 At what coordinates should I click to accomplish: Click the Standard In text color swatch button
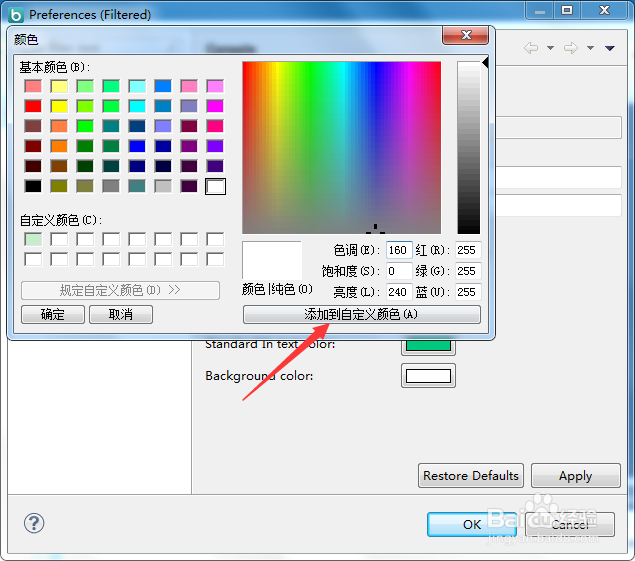pyautogui.click(x=428, y=346)
